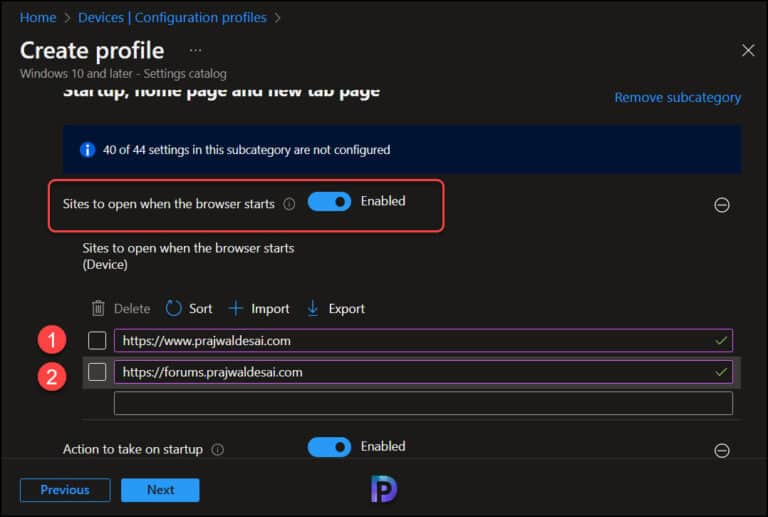Remove the Action to take on startup setting

[721, 450]
